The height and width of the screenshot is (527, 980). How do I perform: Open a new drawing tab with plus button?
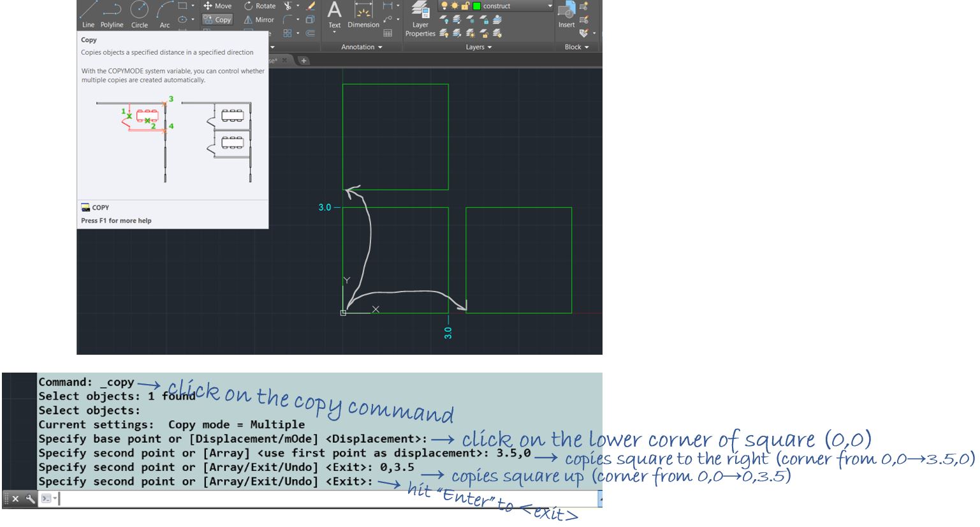(x=304, y=60)
